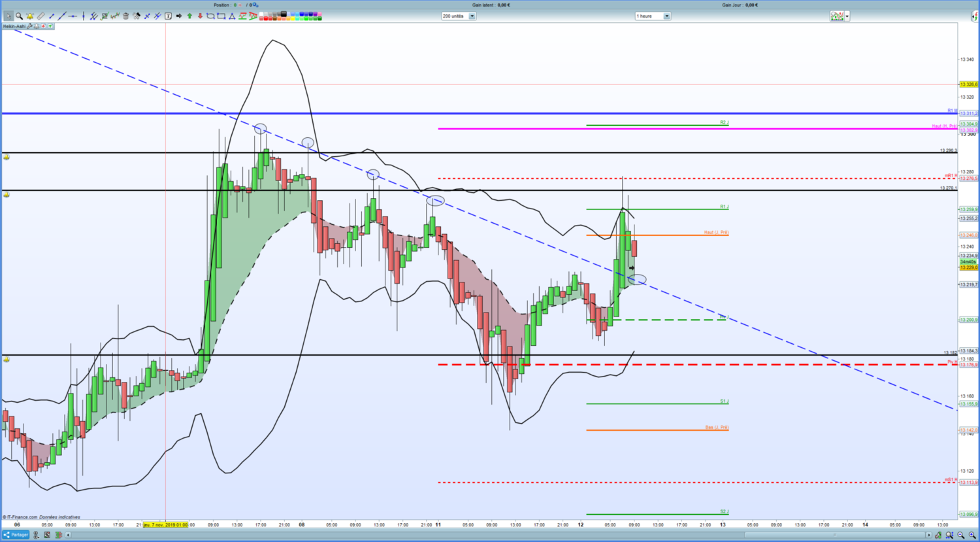
Task: Pick the black color swatch
Action: 283,14
